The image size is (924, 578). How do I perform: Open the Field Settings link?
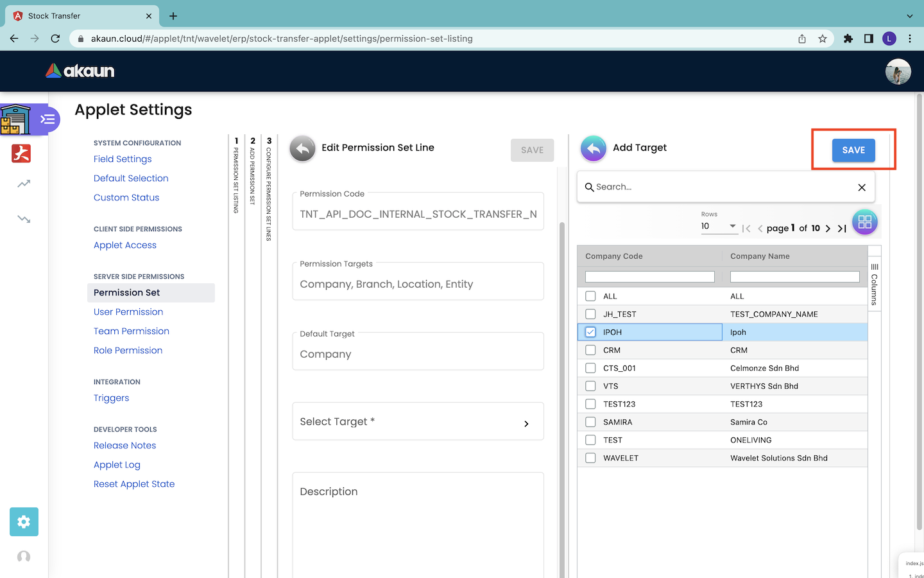(x=123, y=159)
